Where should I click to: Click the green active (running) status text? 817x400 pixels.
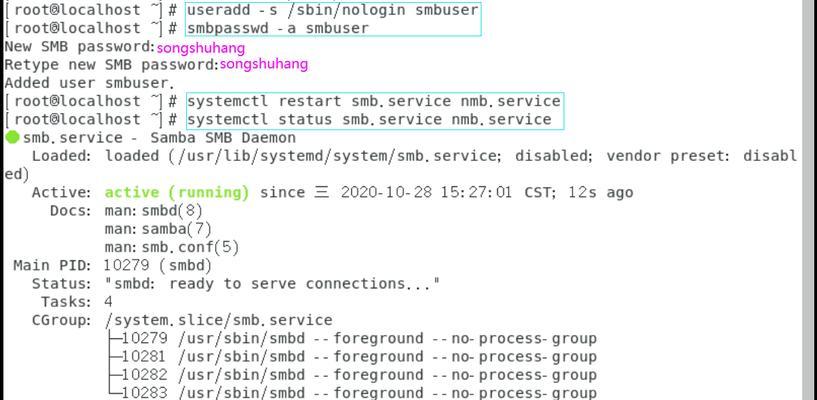(x=177, y=193)
